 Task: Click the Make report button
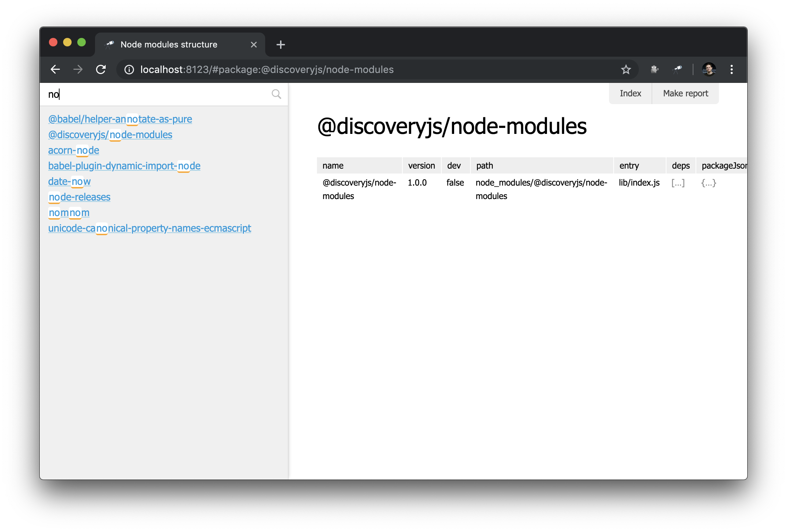686,94
